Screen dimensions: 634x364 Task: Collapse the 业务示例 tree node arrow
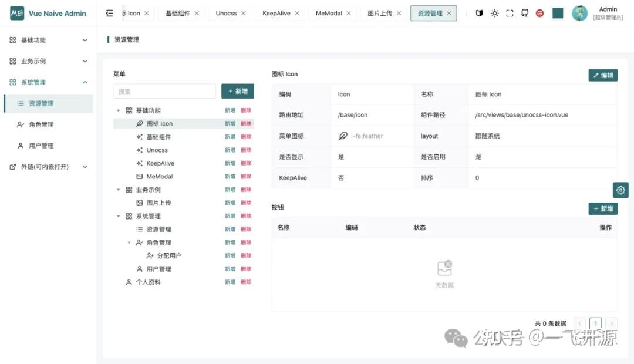tap(119, 190)
